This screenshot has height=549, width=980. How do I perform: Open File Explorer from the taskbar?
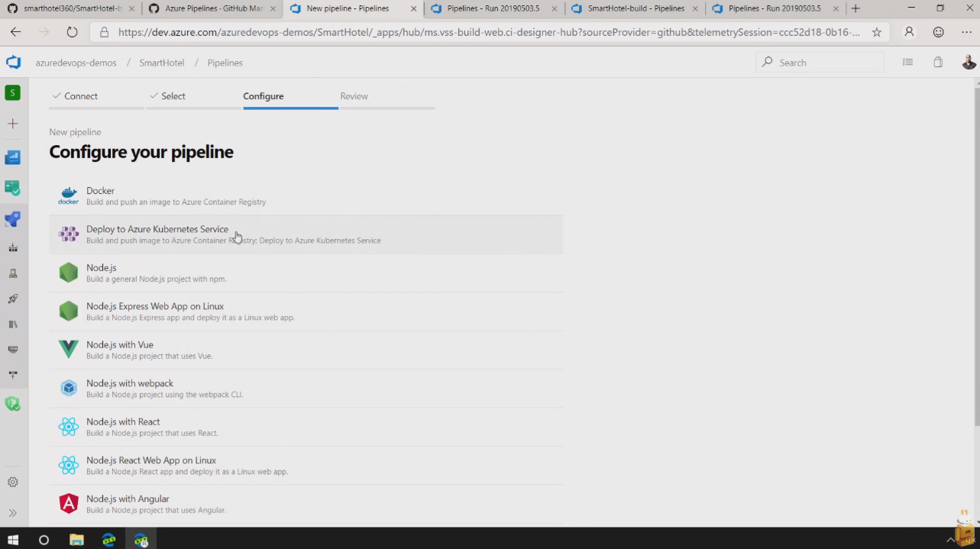76,540
